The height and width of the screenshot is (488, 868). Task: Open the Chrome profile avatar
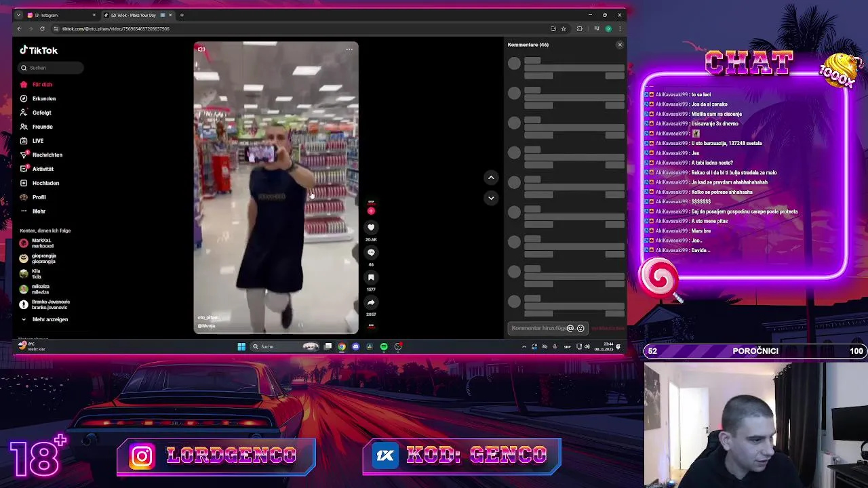click(608, 28)
